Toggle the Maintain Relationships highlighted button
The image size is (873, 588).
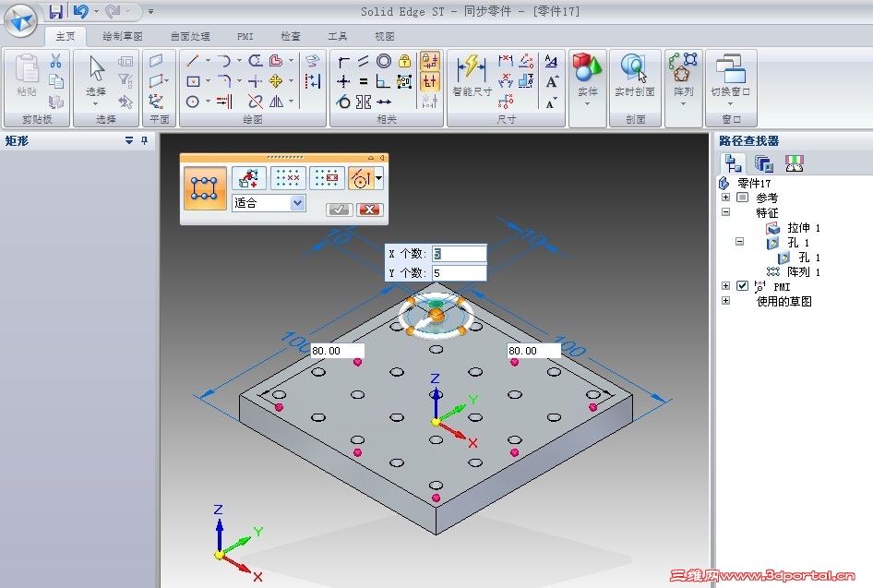click(430, 61)
